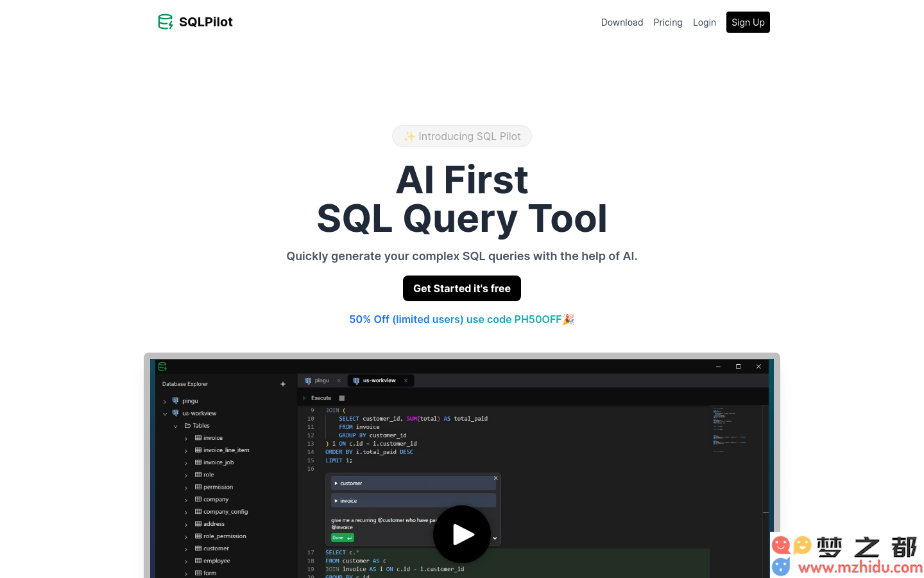Click the 50% Off PH50OFF promo text
924x578 pixels.
pos(462,319)
